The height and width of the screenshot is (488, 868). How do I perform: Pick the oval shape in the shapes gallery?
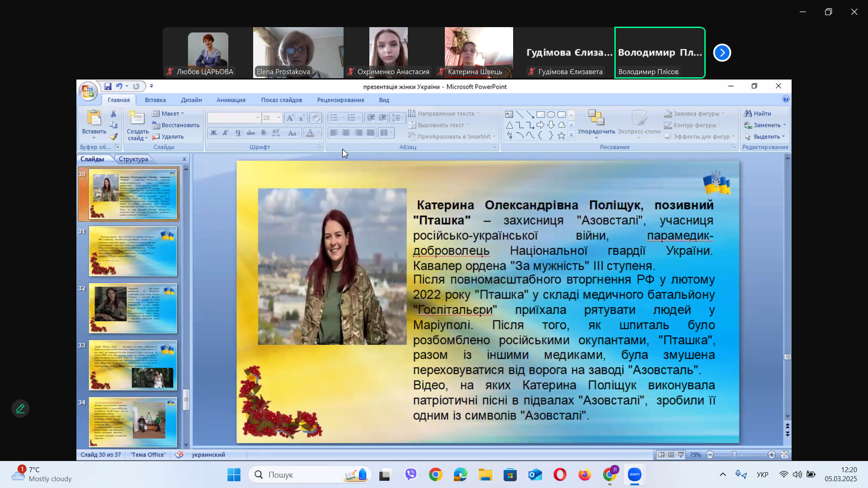coord(551,114)
